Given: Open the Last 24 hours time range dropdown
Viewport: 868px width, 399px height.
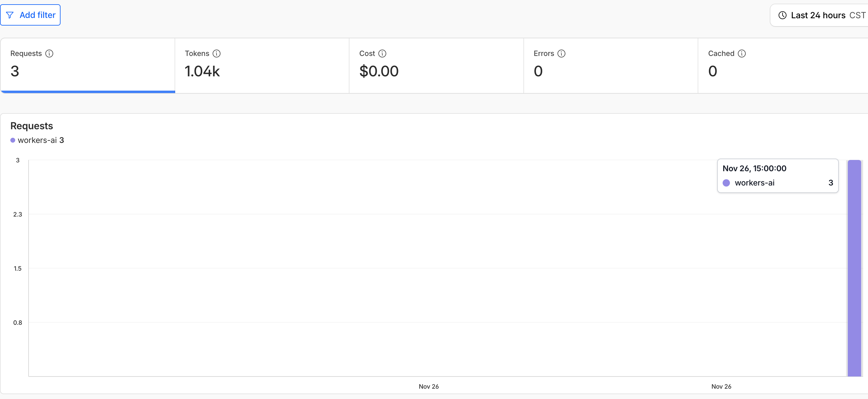Looking at the screenshot, I should (x=818, y=15).
